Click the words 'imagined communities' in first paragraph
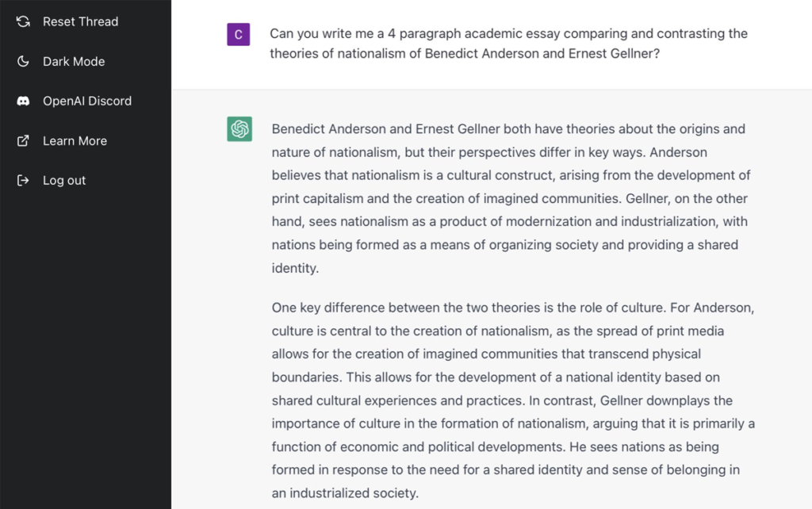The image size is (812, 509). 556,199
